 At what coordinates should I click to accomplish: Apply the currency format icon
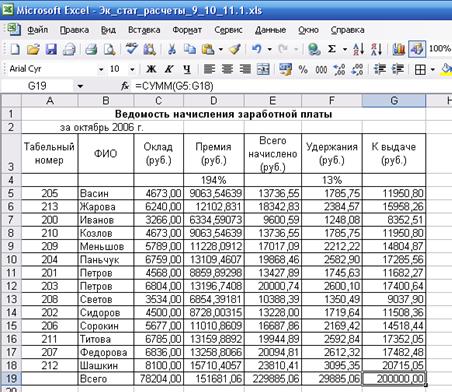[x=285, y=69]
